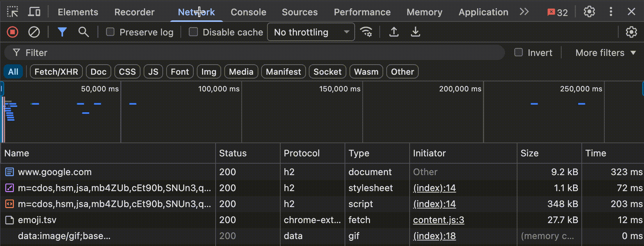The width and height of the screenshot is (644, 246).
Task: Open the No throttling dropdown
Action: coord(311,32)
